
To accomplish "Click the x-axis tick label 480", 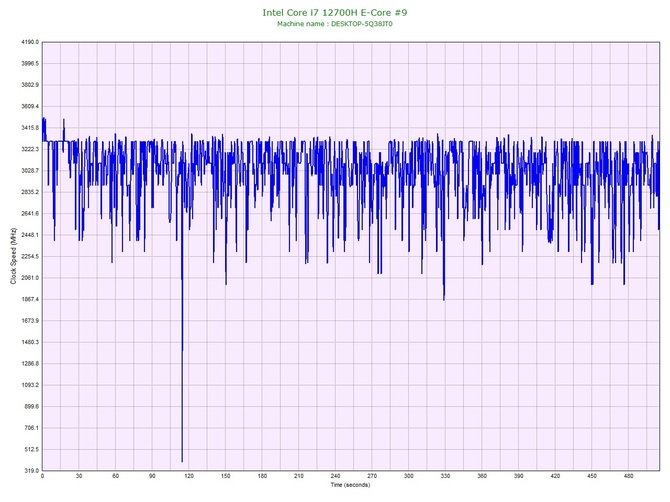I will coord(629,476).
